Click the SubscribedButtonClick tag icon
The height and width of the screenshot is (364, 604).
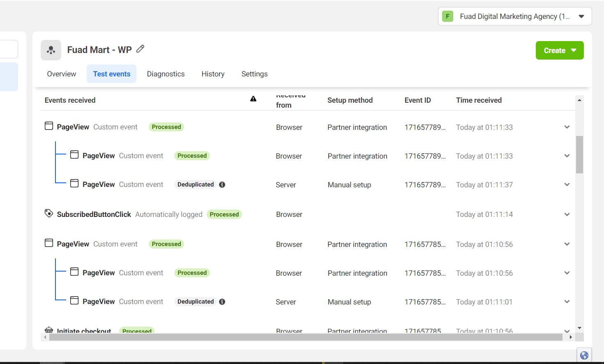tap(49, 213)
